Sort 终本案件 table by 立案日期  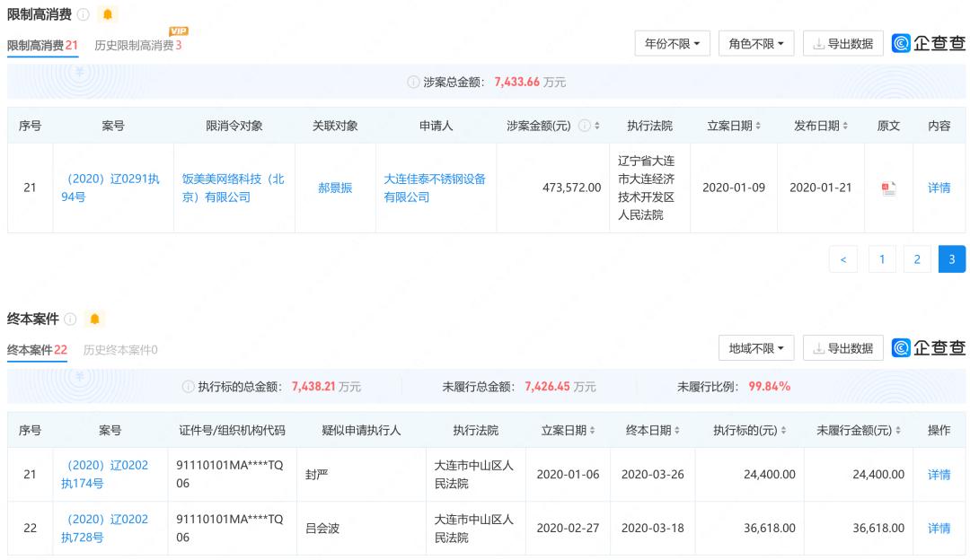pyautogui.click(x=592, y=430)
